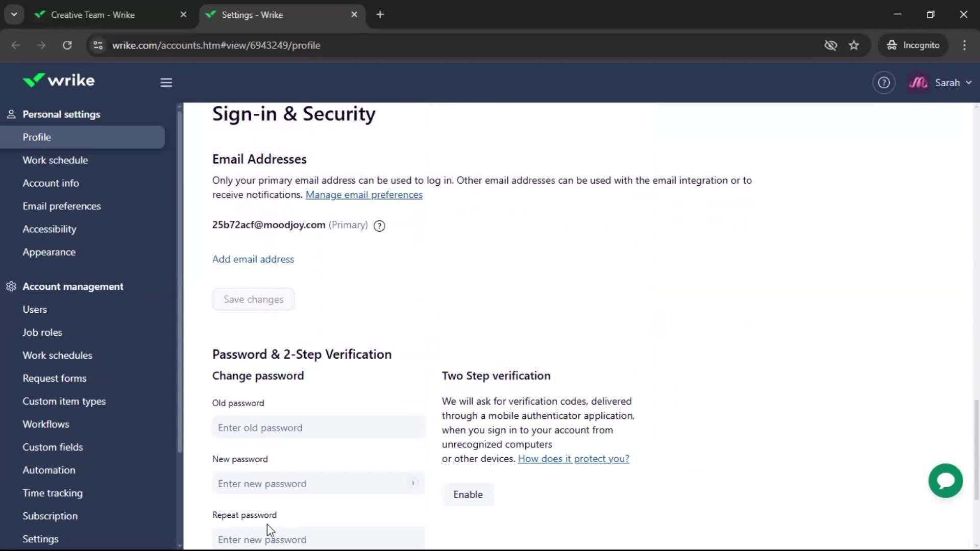Close the Settings - Wrike tab
Screen dimensions: 980x551
pyautogui.click(x=354, y=15)
